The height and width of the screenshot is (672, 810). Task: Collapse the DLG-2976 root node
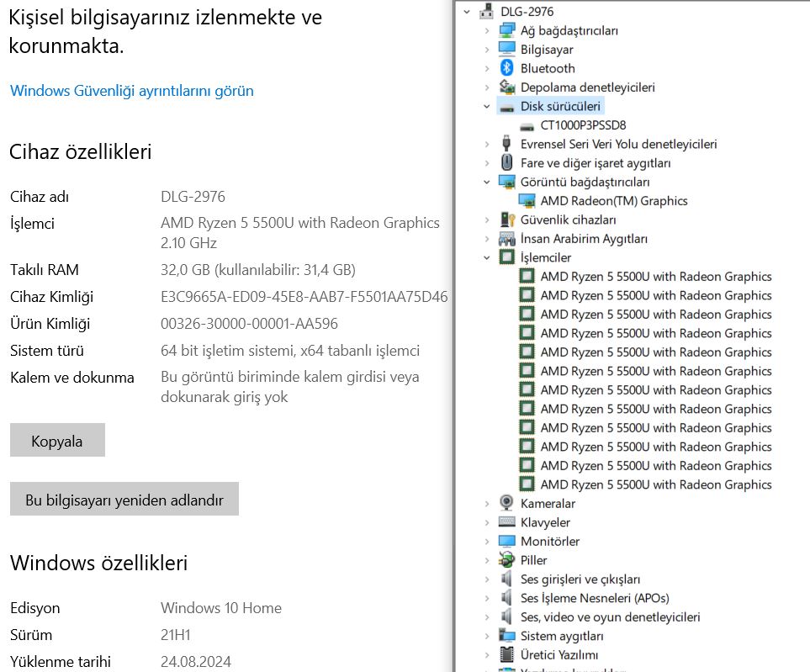(x=467, y=12)
